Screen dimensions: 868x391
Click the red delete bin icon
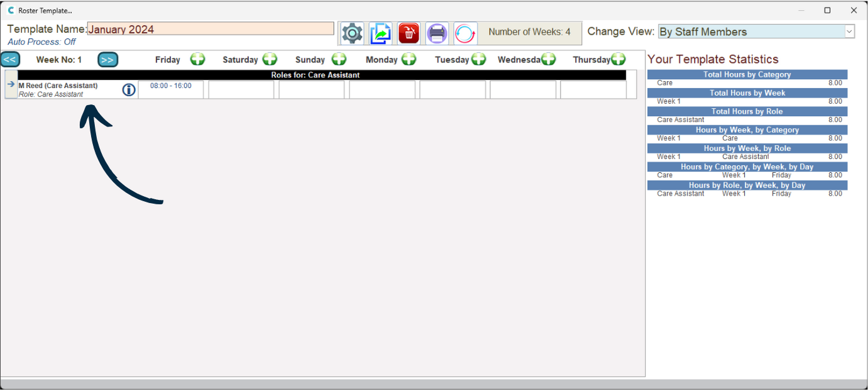tap(409, 33)
